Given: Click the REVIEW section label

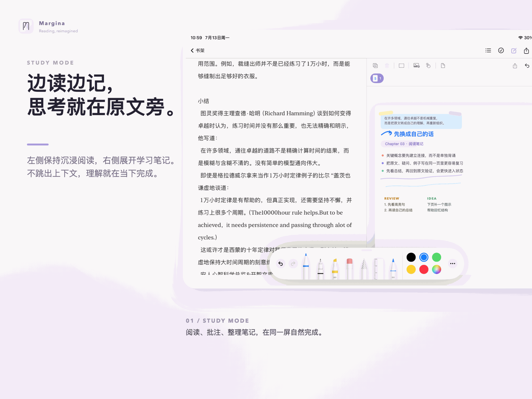Looking at the screenshot, I should coord(392,199).
